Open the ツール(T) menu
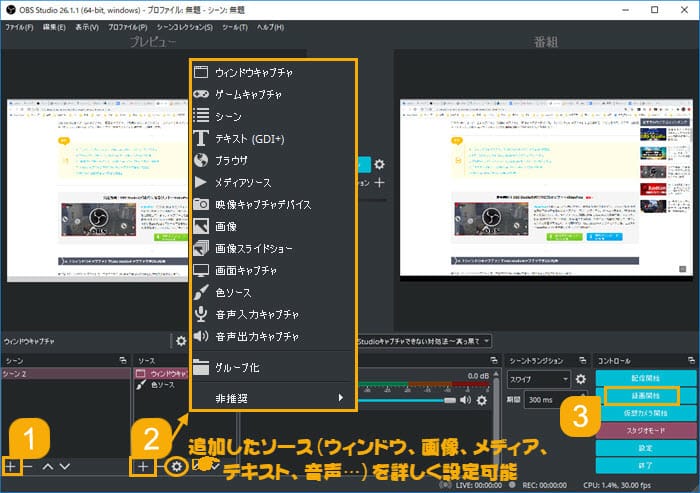Screen dimensions: 700x493 pyautogui.click(x=235, y=27)
